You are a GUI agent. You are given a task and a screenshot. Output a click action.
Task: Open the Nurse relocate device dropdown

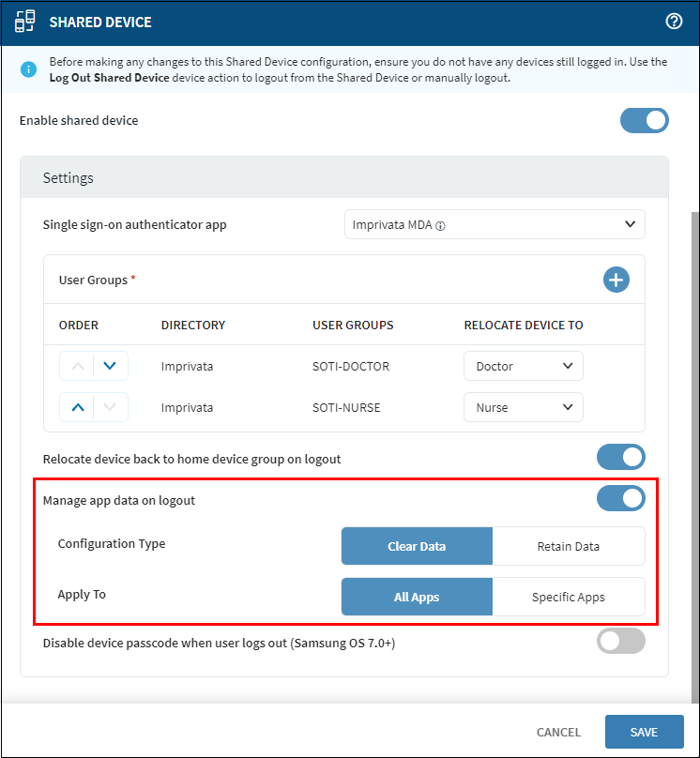pyautogui.click(x=523, y=407)
